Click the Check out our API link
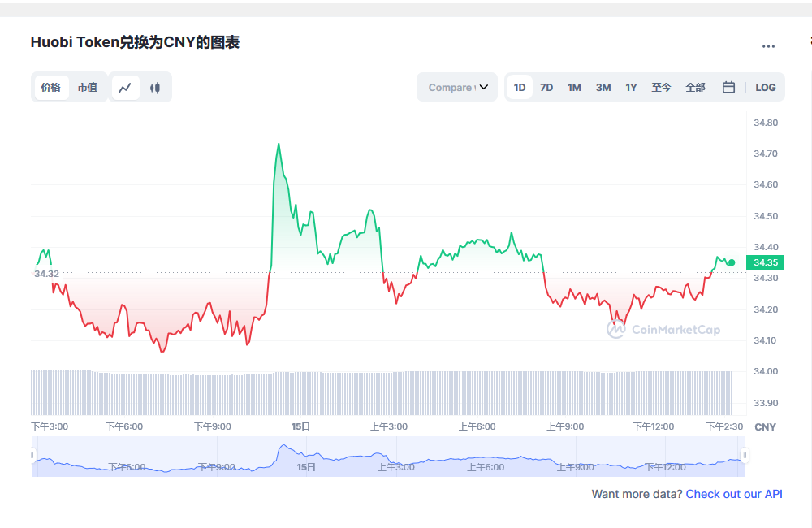The image size is (812, 528). 734,494
